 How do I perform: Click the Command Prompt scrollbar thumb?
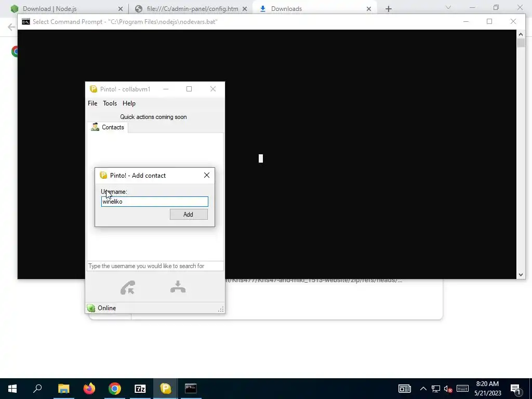(521, 43)
